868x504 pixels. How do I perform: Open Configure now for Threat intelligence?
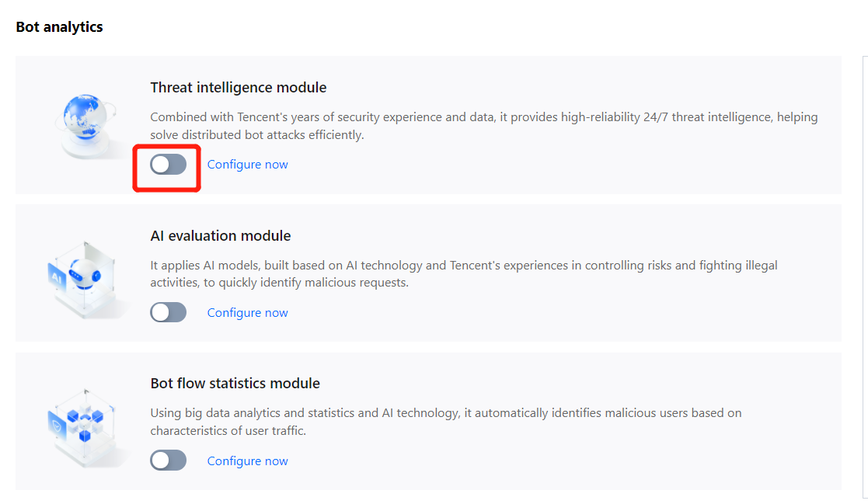pos(247,165)
